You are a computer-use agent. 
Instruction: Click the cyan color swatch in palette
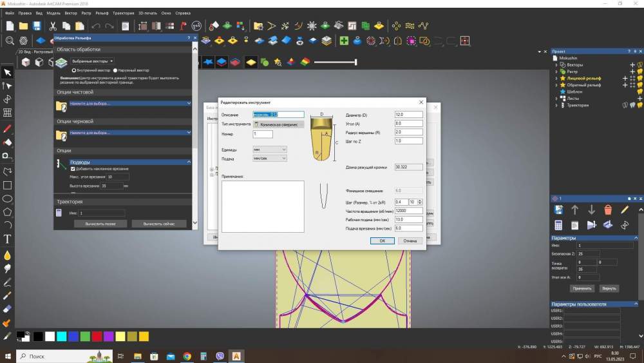(x=62, y=337)
